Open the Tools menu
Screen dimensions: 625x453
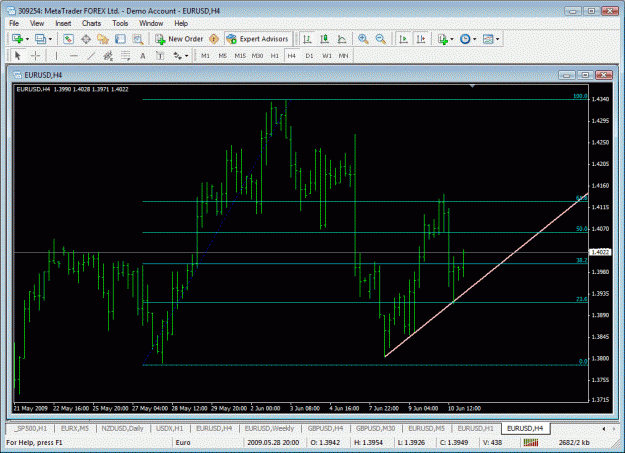pos(120,24)
